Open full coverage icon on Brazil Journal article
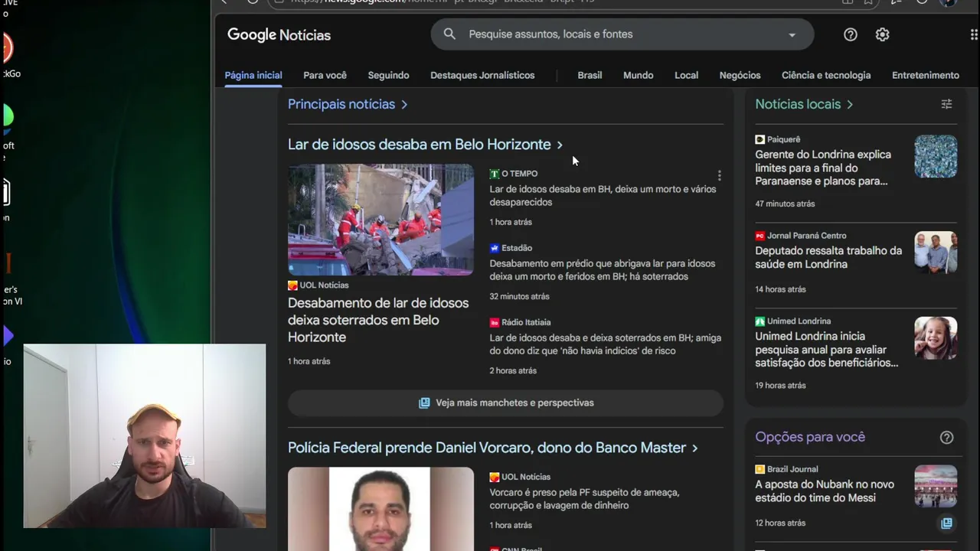Viewport: 980px width, 551px height. 946,523
